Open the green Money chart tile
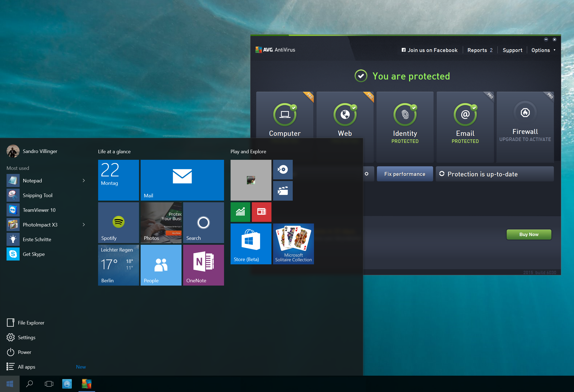The height and width of the screenshot is (392, 574). pos(240,212)
